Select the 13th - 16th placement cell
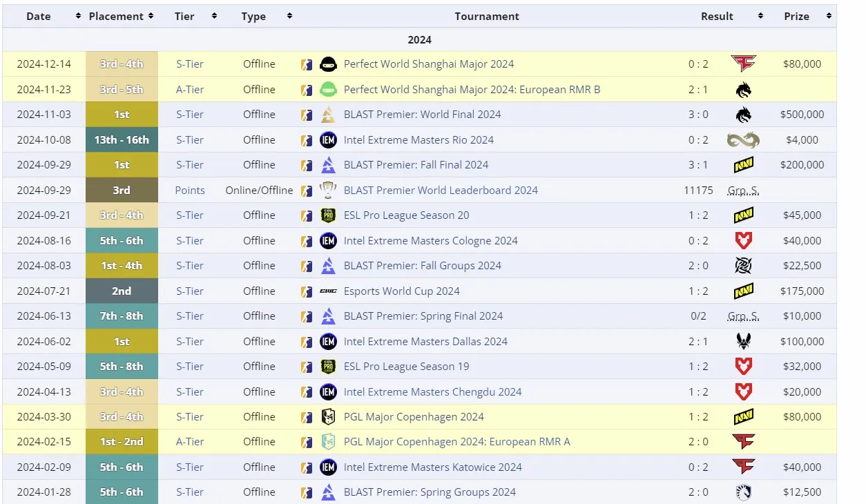This screenshot has width=866, height=504. (x=122, y=139)
